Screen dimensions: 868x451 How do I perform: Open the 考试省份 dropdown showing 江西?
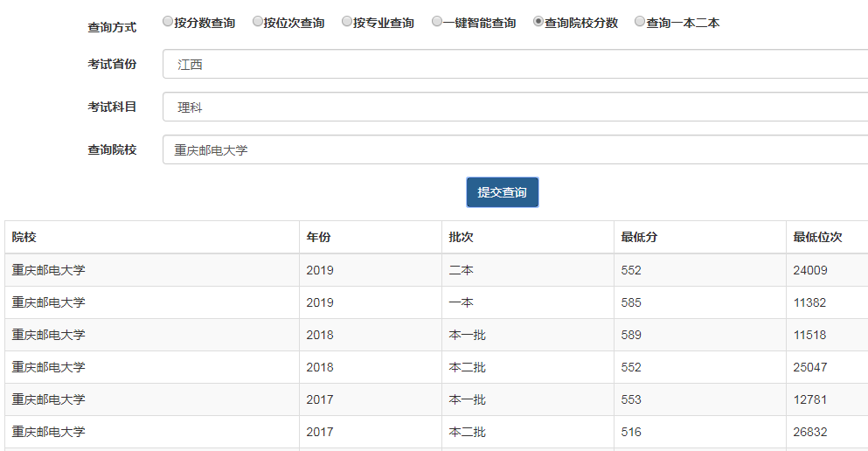pos(516,64)
